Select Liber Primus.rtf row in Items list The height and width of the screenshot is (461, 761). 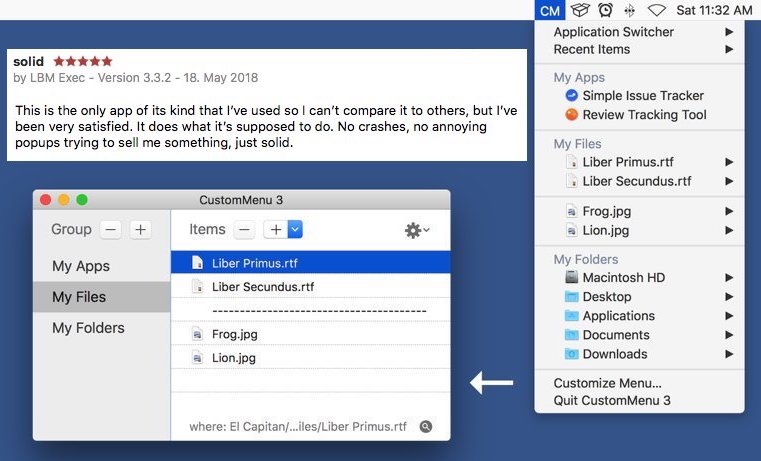(x=311, y=263)
